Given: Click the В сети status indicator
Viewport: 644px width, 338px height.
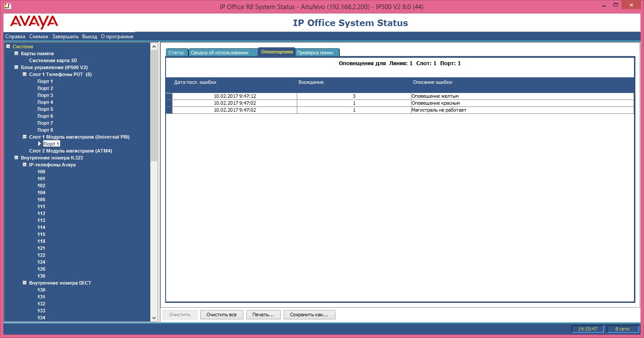Looking at the screenshot, I should 622,329.
